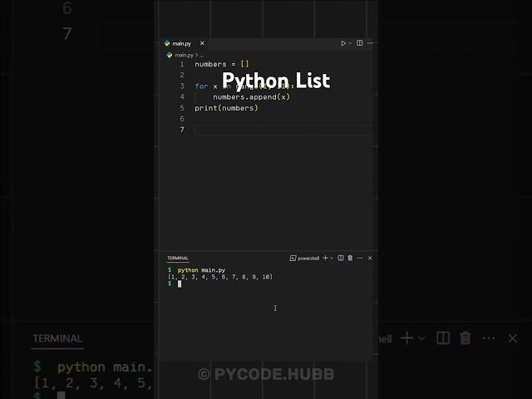Image resolution: width=532 pixels, height=399 pixels.
Task: Select the main.py editor tab
Action: [182, 43]
